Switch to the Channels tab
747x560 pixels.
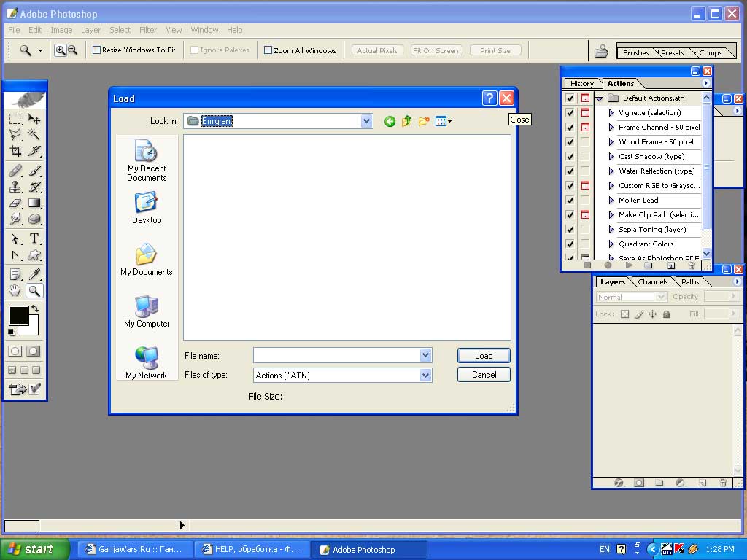point(652,282)
